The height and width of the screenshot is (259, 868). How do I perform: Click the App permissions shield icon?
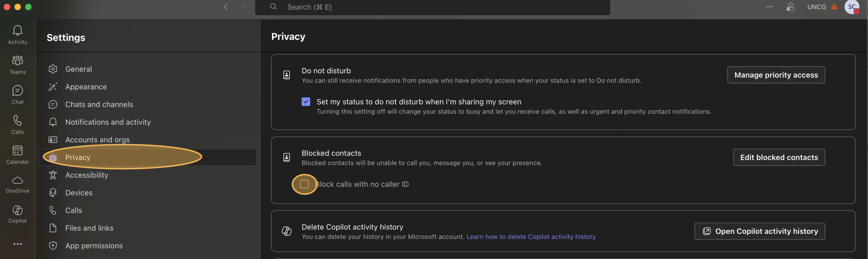point(53,245)
